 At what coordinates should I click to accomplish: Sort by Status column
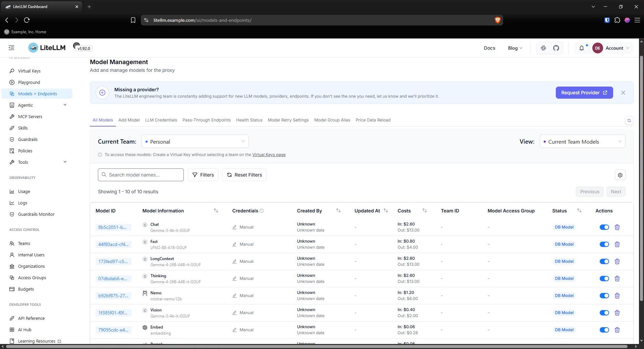pyautogui.click(x=579, y=211)
